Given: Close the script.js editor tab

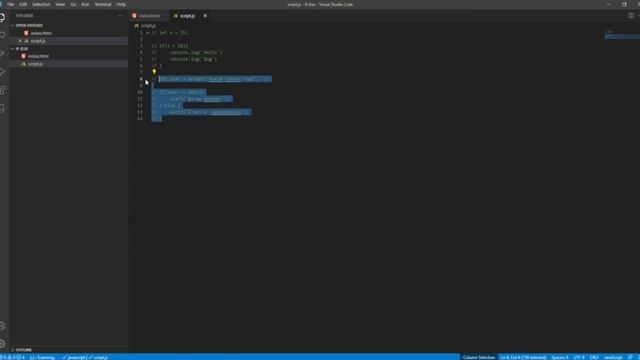Looking at the screenshot, I should pyautogui.click(x=205, y=16).
